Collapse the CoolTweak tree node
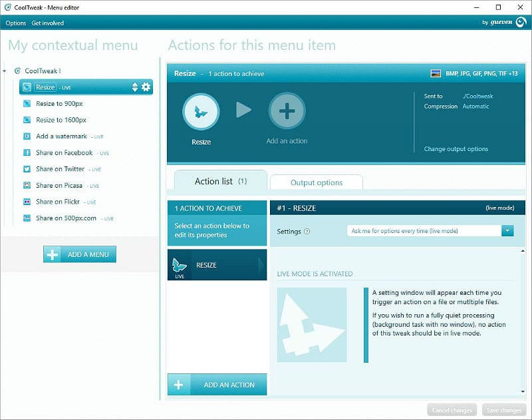 (5, 71)
